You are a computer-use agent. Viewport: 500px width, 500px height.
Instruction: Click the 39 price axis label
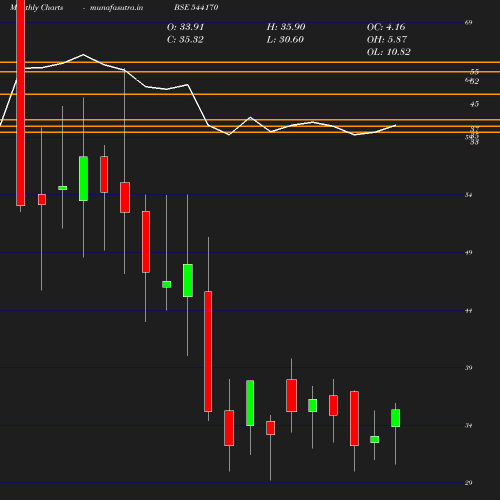468,368
